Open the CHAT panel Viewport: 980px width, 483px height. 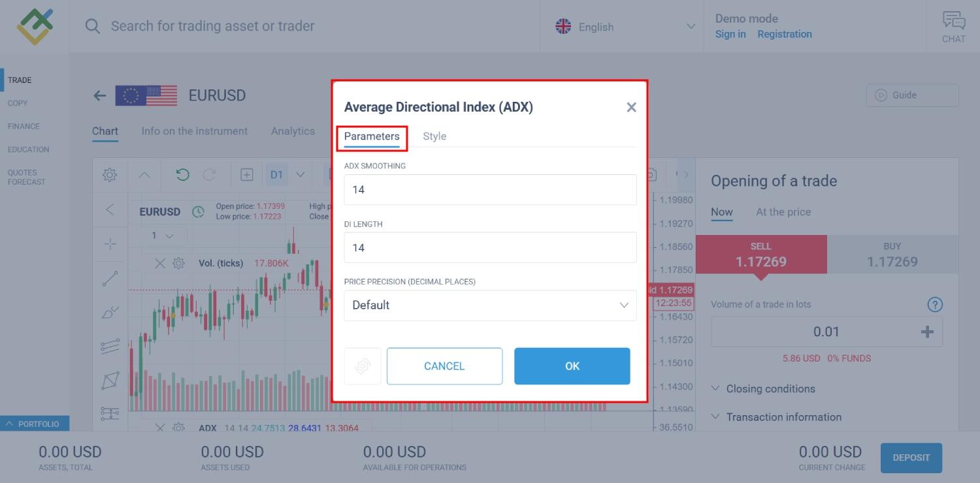coord(953,26)
